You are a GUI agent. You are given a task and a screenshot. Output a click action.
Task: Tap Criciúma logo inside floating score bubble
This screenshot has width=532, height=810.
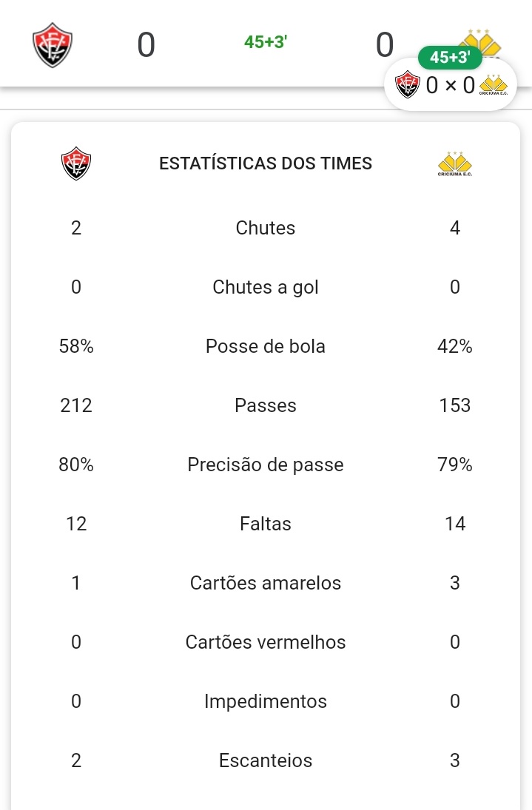tap(494, 85)
